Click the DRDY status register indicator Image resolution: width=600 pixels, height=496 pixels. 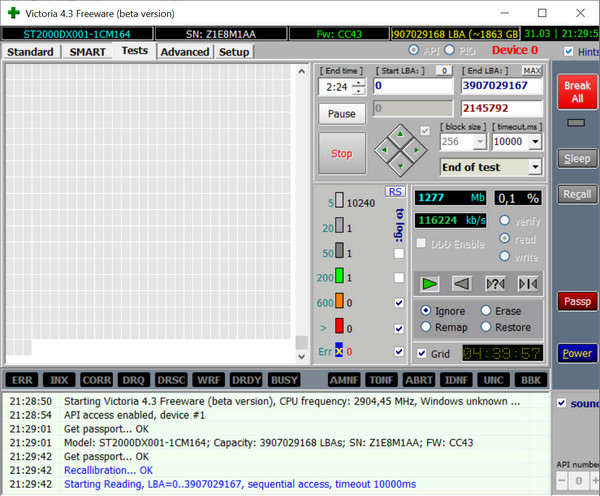tap(246, 380)
